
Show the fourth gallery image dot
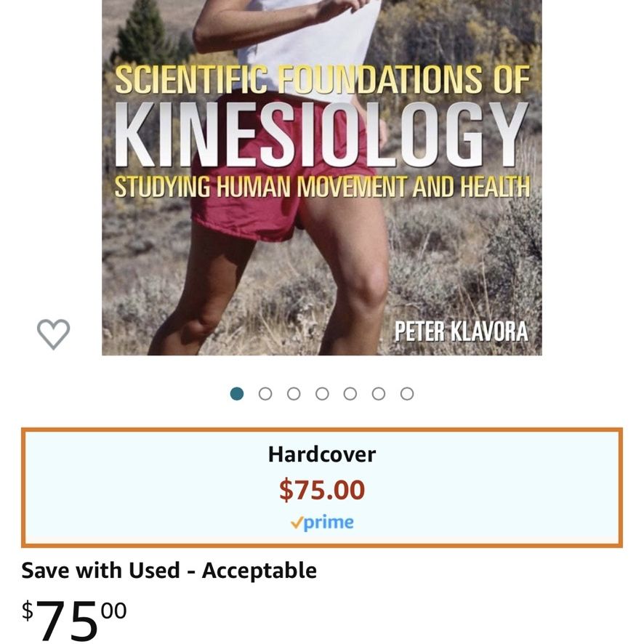(322, 393)
